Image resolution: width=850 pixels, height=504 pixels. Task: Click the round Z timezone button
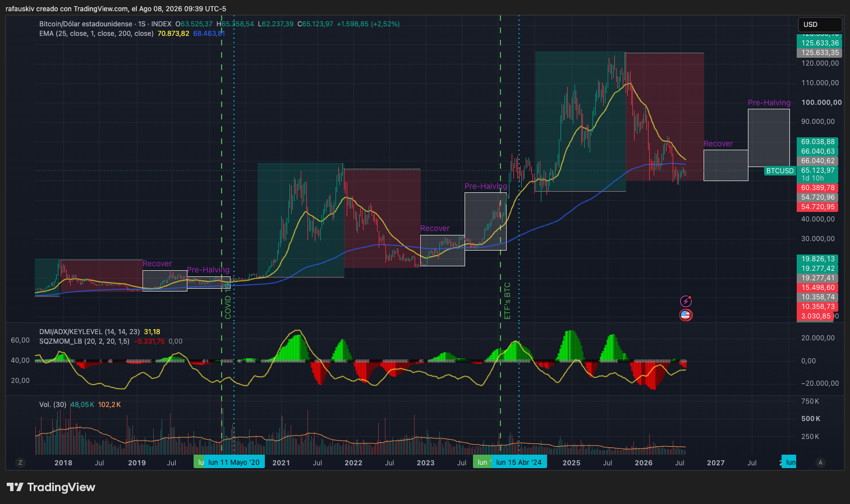tap(20, 463)
